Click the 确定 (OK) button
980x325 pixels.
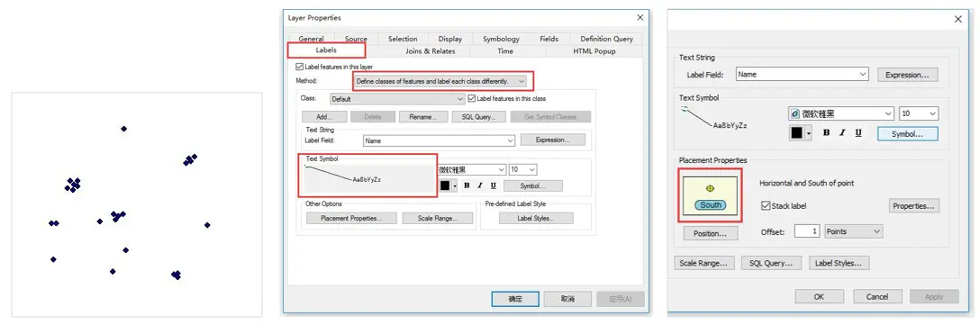515,299
